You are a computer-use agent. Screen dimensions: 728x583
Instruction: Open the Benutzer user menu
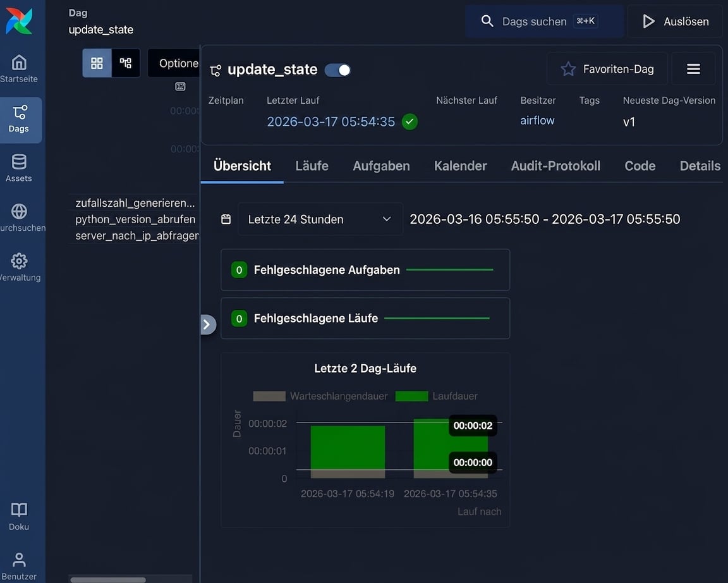[x=19, y=567]
